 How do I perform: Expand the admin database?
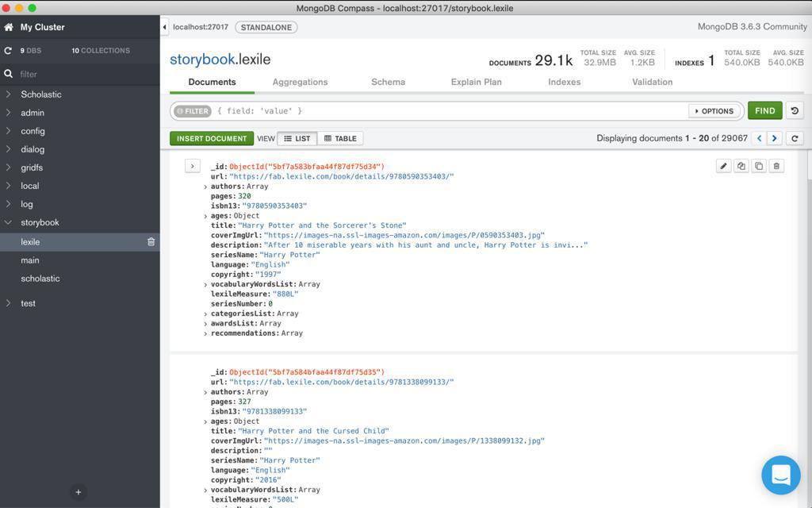click(x=8, y=113)
